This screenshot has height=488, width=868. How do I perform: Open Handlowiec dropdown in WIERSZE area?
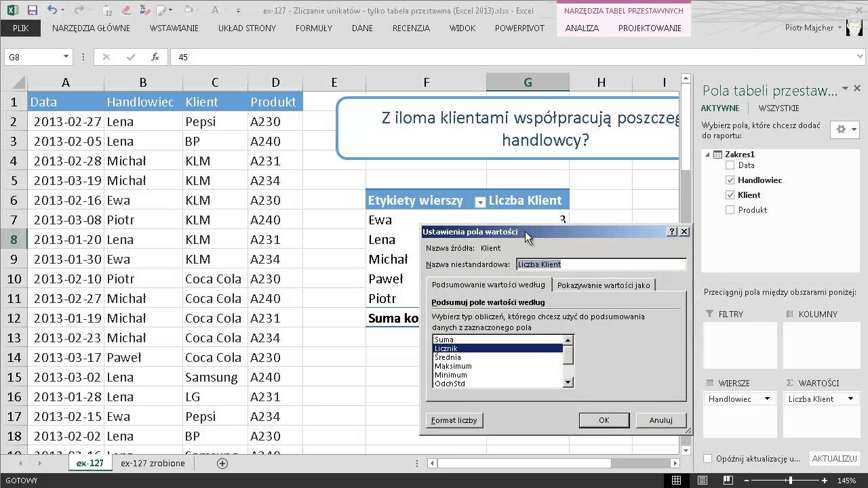pos(767,399)
